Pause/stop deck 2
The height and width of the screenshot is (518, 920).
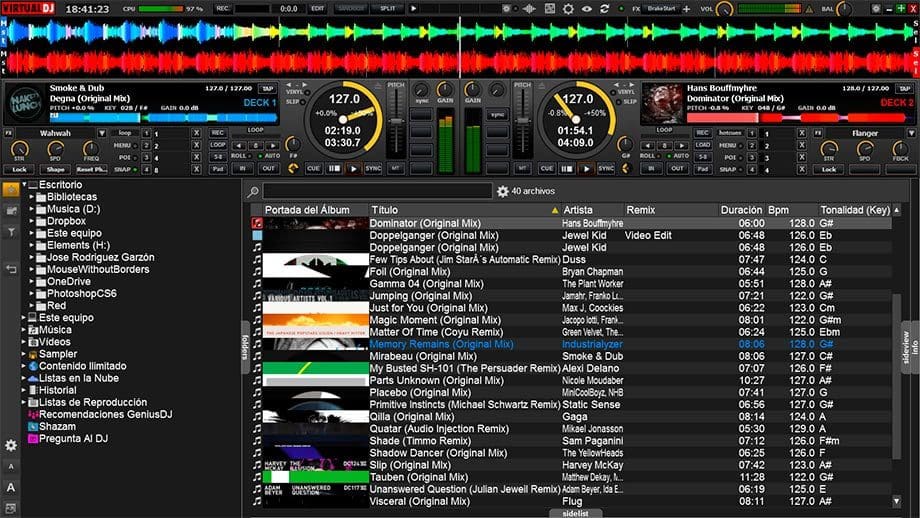(566, 169)
